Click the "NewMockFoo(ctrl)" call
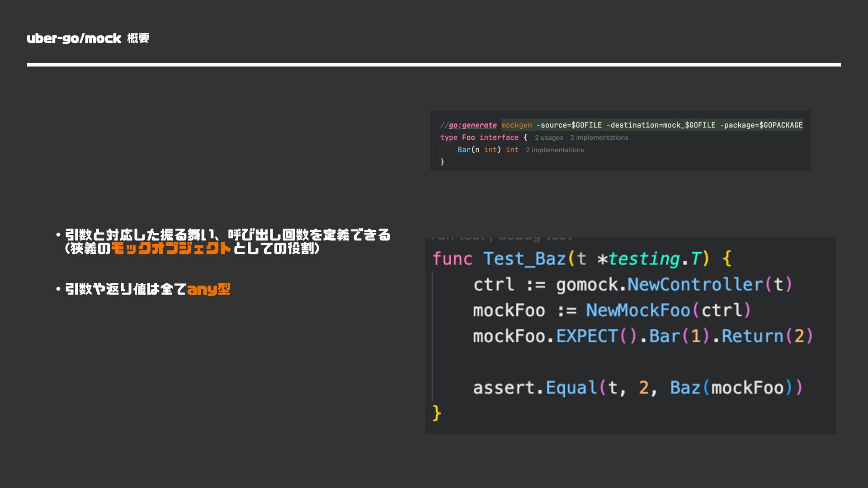868x488 pixels. click(x=669, y=310)
